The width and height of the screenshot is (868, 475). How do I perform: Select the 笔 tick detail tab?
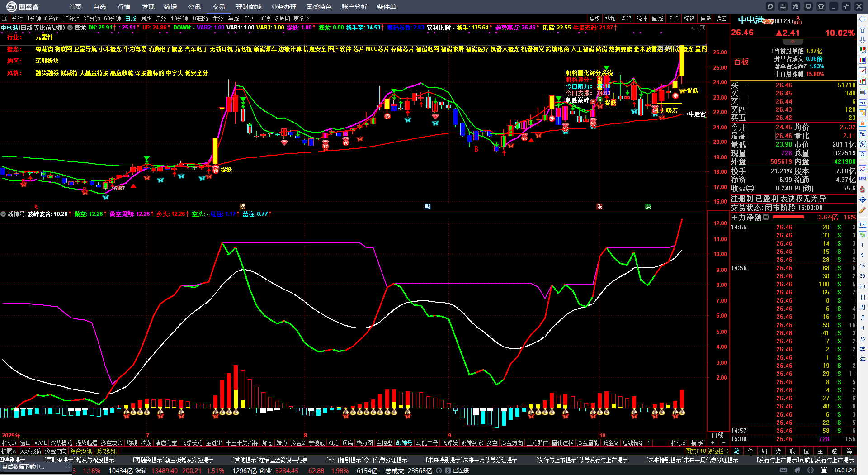click(736, 451)
